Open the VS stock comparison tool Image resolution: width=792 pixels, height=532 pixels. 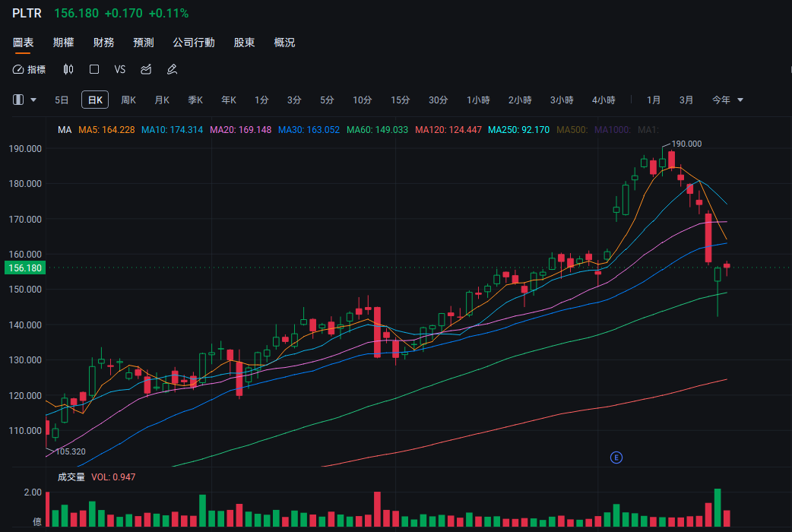tap(119, 69)
